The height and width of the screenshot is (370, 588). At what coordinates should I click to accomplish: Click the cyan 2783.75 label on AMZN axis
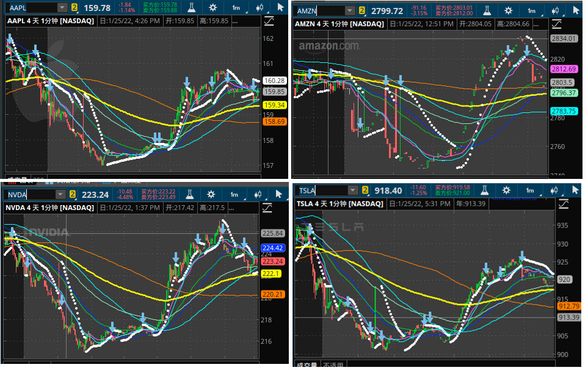pyautogui.click(x=564, y=111)
